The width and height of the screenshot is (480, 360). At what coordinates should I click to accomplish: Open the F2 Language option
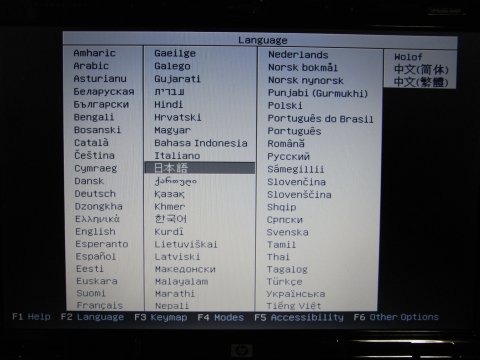coord(92,317)
